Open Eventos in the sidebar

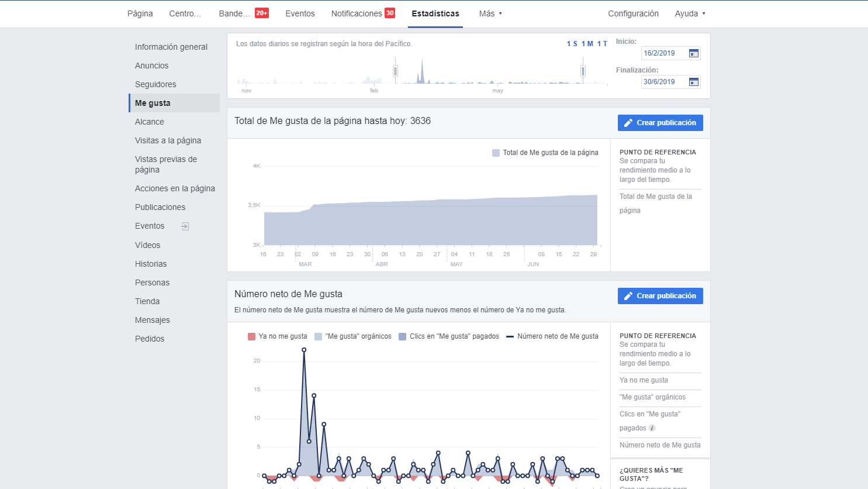pyautogui.click(x=150, y=226)
